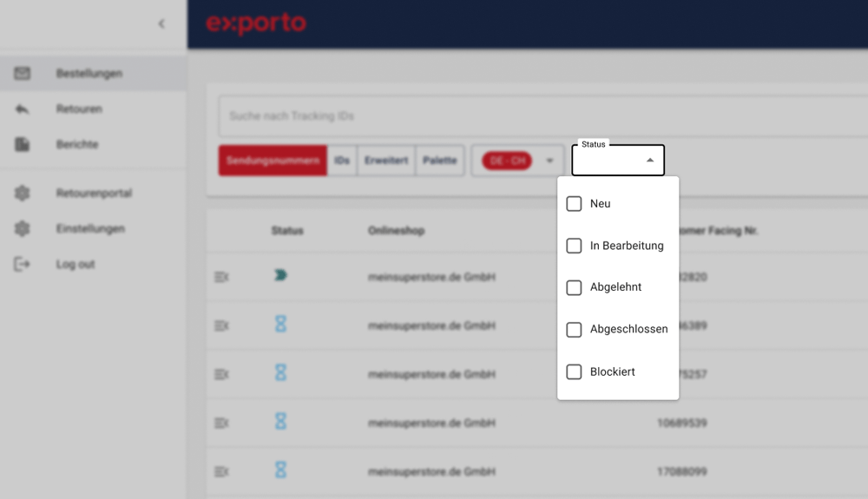868x499 pixels.
Task: Open the DE - CH country dropdown arrow
Action: 549,161
